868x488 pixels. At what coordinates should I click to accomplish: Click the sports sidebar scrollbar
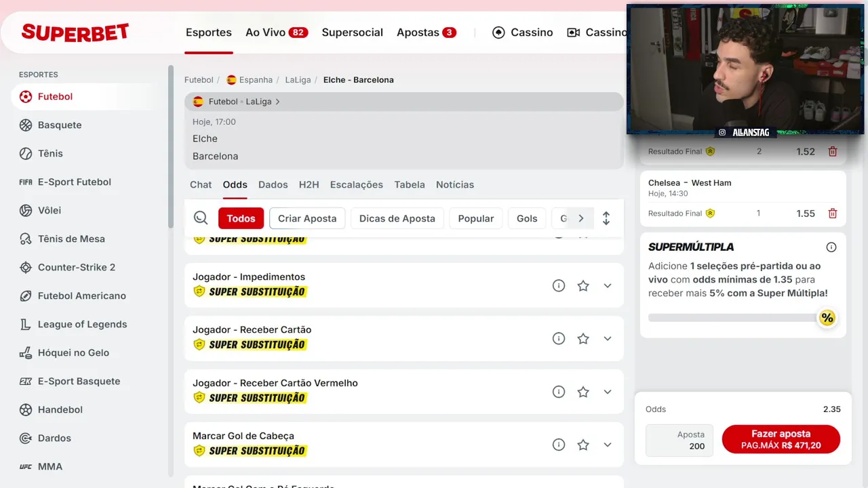click(x=171, y=146)
